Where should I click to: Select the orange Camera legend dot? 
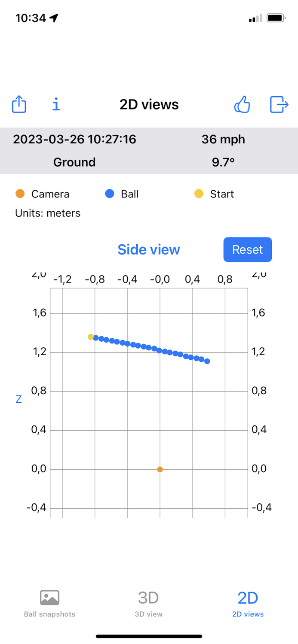[x=20, y=194]
